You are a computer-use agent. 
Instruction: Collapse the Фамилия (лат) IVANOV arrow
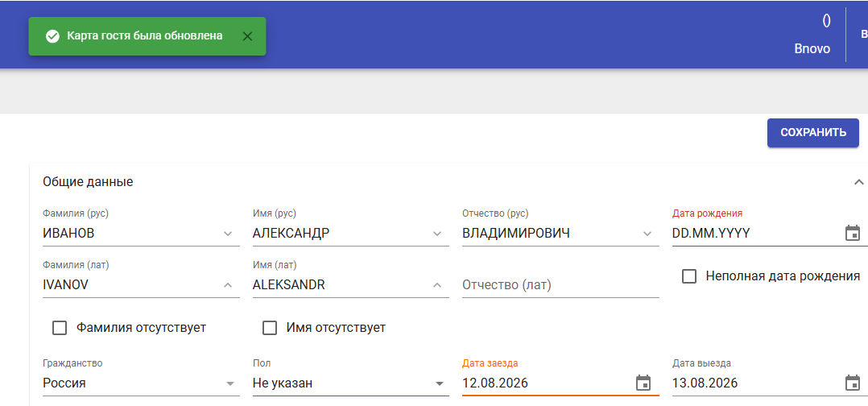(228, 285)
